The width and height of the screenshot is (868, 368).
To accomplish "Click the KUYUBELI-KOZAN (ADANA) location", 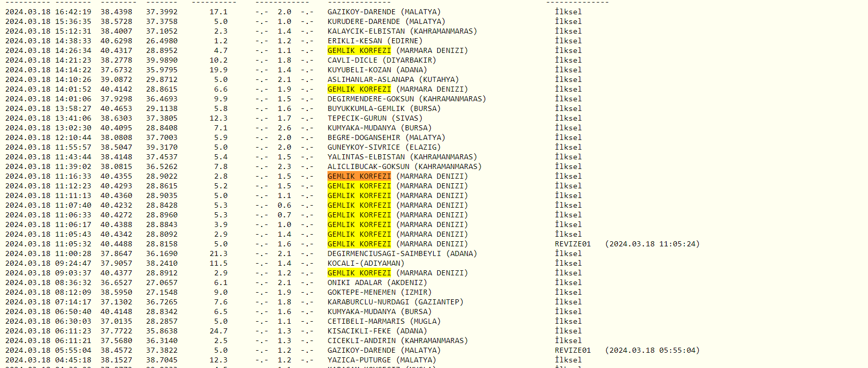I will tap(377, 70).
